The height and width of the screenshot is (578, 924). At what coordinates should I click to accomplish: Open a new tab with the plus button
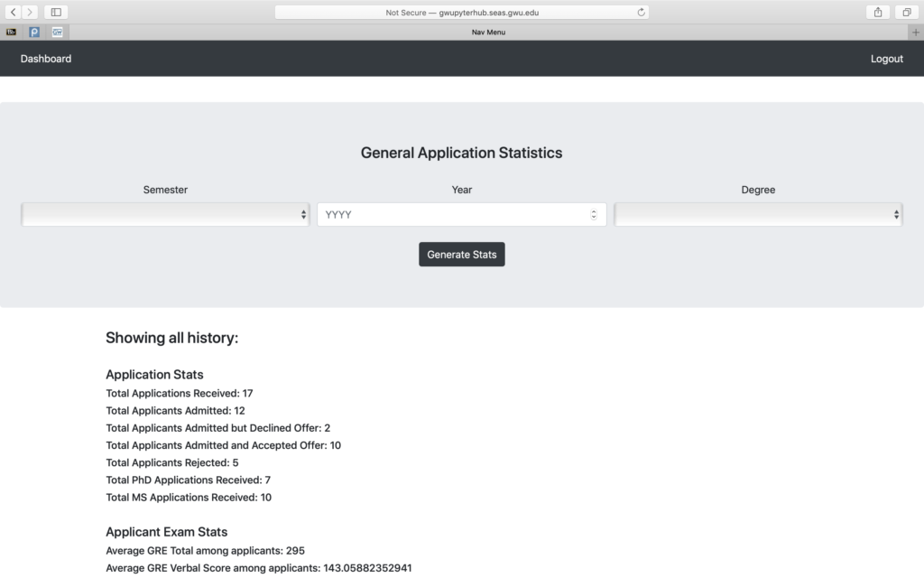(x=916, y=32)
